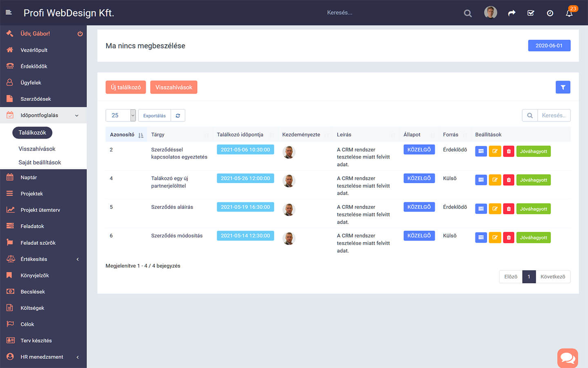Open the filter funnel button
The width and height of the screenshot is (588, 368).
[563, 87]
